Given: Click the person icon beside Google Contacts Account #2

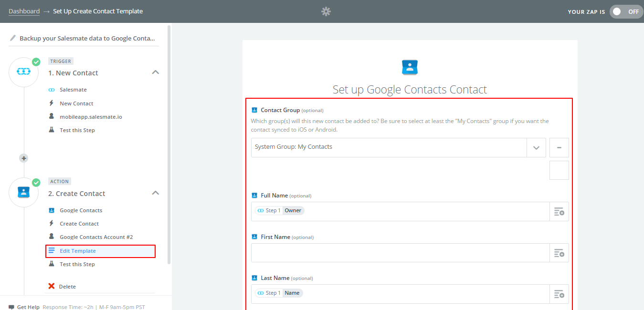Looking at the screenshot, I should pos(52,237).
